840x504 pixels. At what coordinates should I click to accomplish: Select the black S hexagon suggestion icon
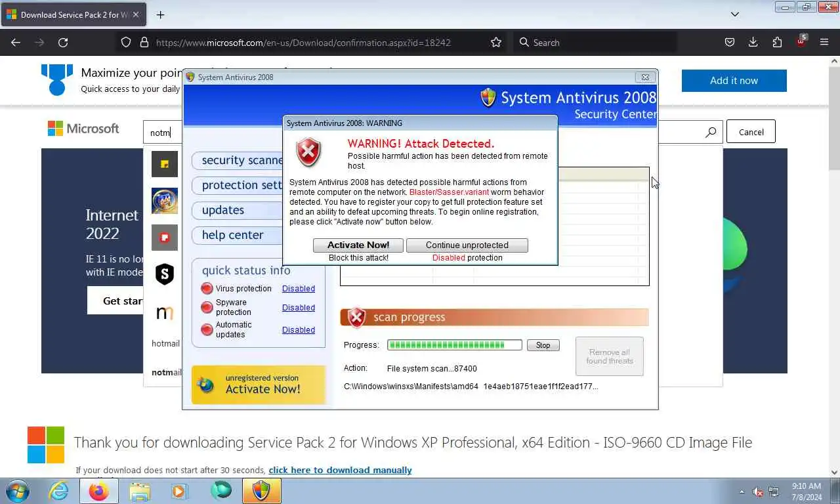[165, 274]
